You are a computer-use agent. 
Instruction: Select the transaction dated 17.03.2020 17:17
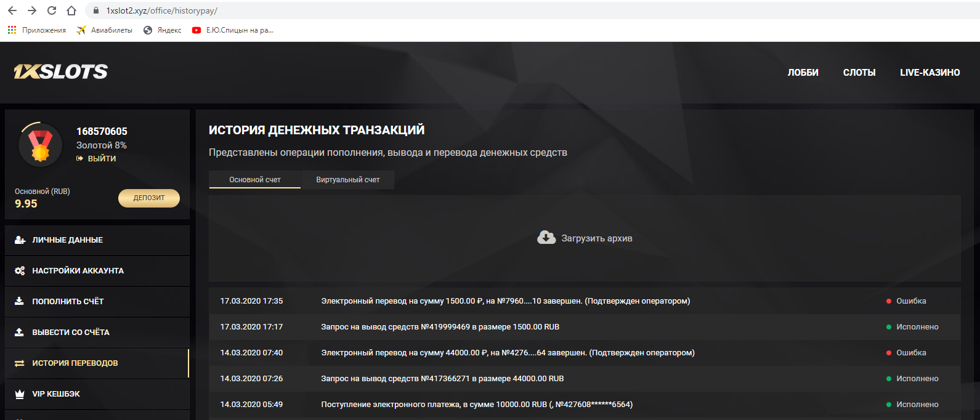[585, 327]
